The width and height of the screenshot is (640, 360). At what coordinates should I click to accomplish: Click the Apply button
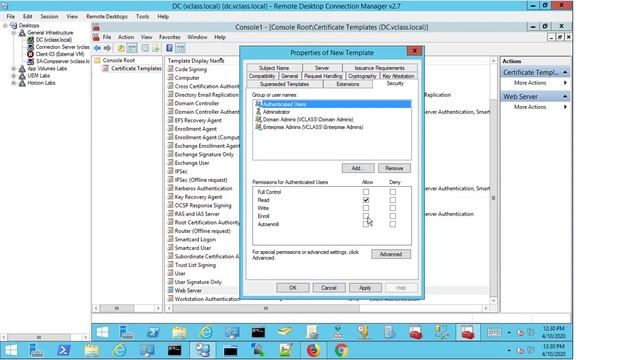coord(365,288)
